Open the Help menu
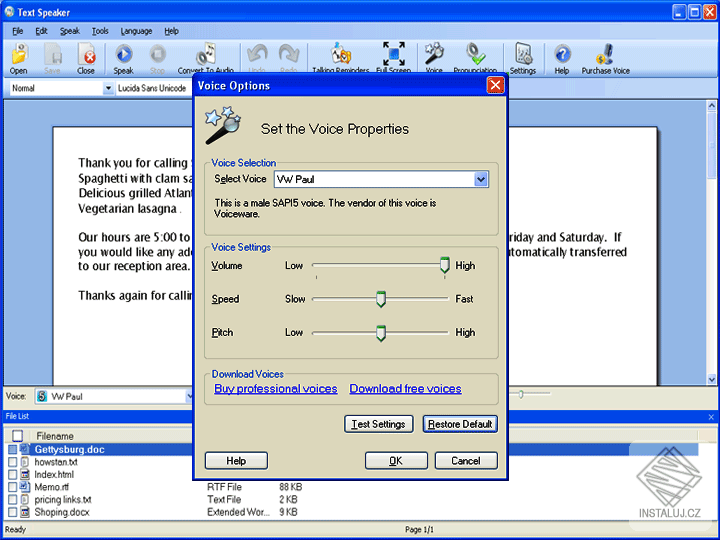 [171, 31]
